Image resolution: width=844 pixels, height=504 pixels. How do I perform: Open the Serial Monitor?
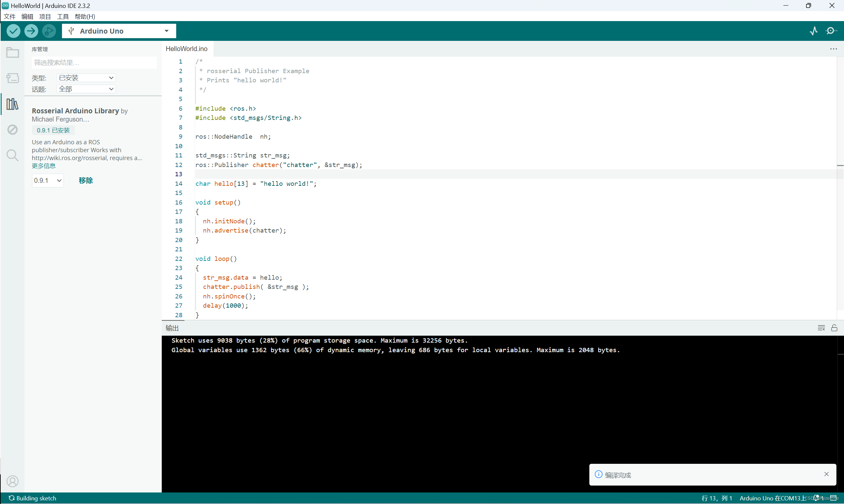[x=831, y=31]
